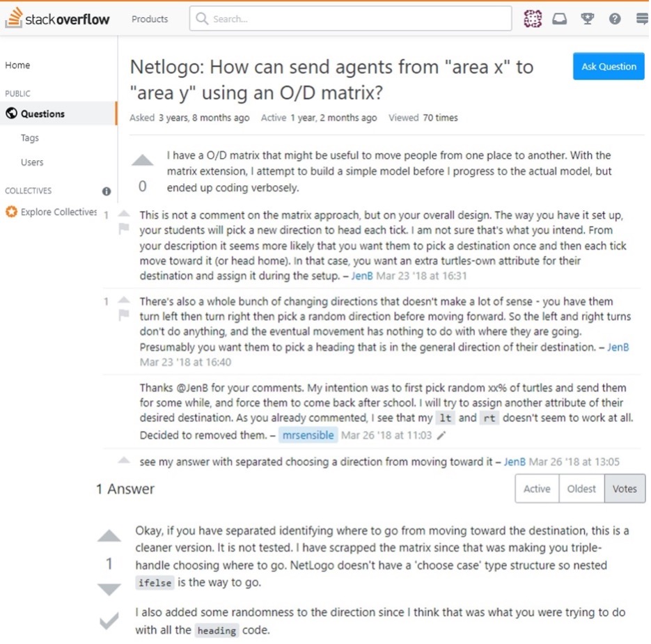Flag JenB's first comment
The image size is (651, 644).
pyautogui.click(x=124, y=228)
